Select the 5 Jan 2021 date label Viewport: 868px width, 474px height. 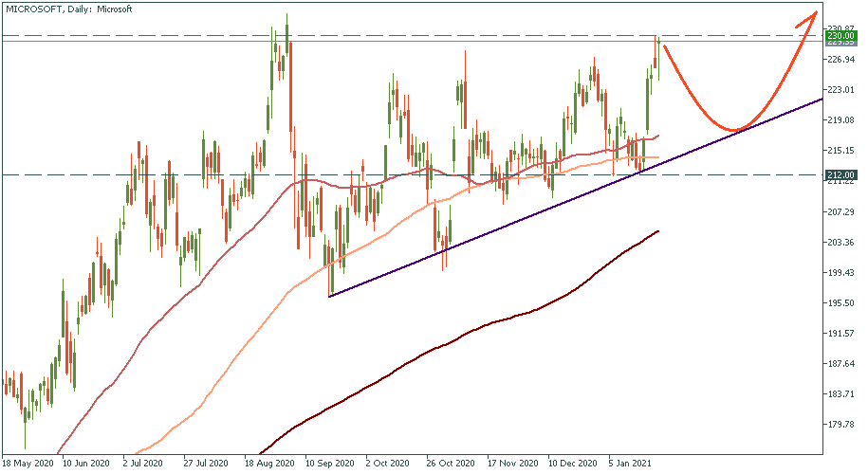click(x=632, y=465)
